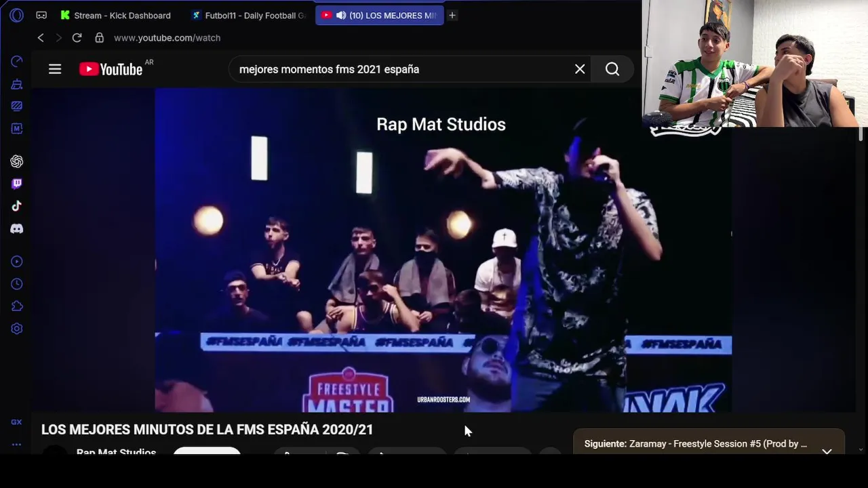Open Rap Mat Studios channel link below video

[x=116, y=451]
